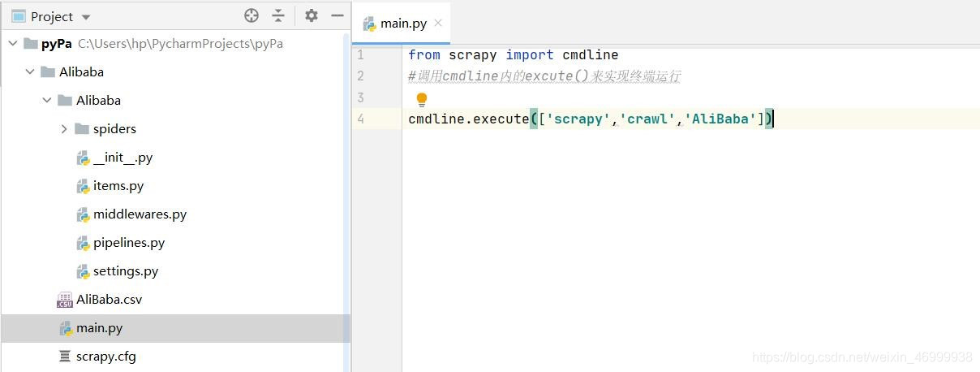Select the pyPa root folder icon

point(30,44)
